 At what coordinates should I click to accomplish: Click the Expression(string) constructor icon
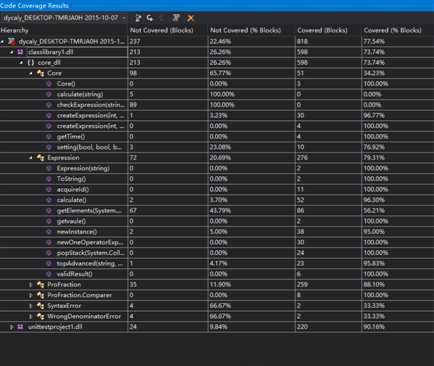tap(49, 168)
